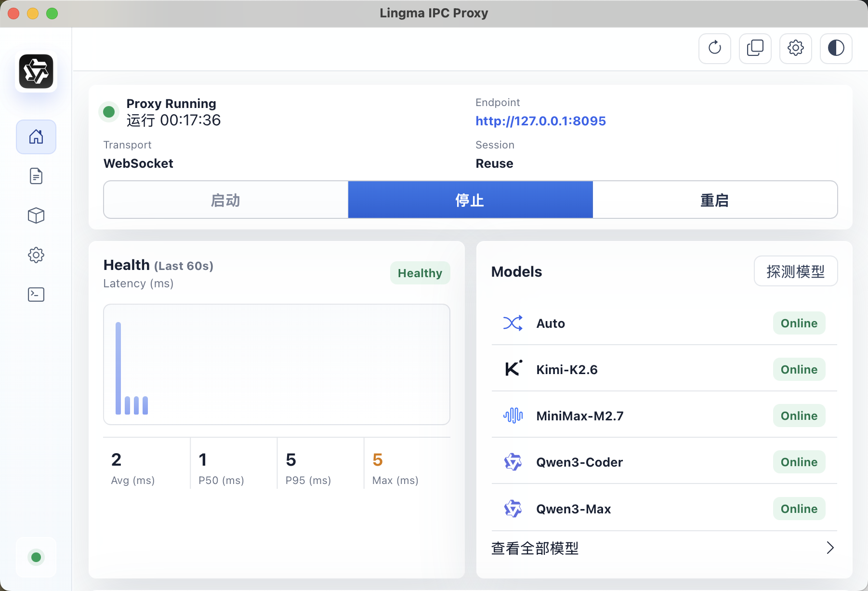Select the Auto model name
The image size is (868, 591).
coord(551,323)
